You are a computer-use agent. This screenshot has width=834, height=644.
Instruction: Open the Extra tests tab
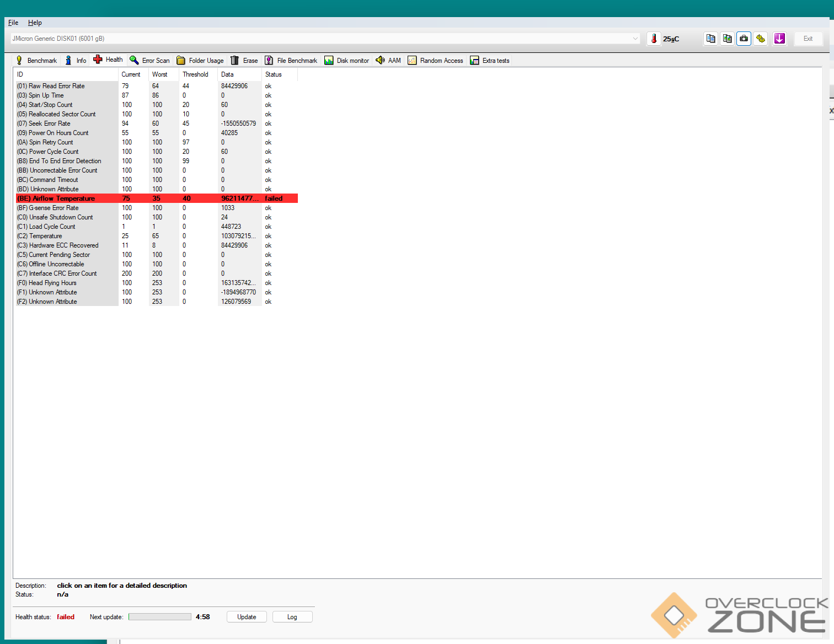coord(490,61)
